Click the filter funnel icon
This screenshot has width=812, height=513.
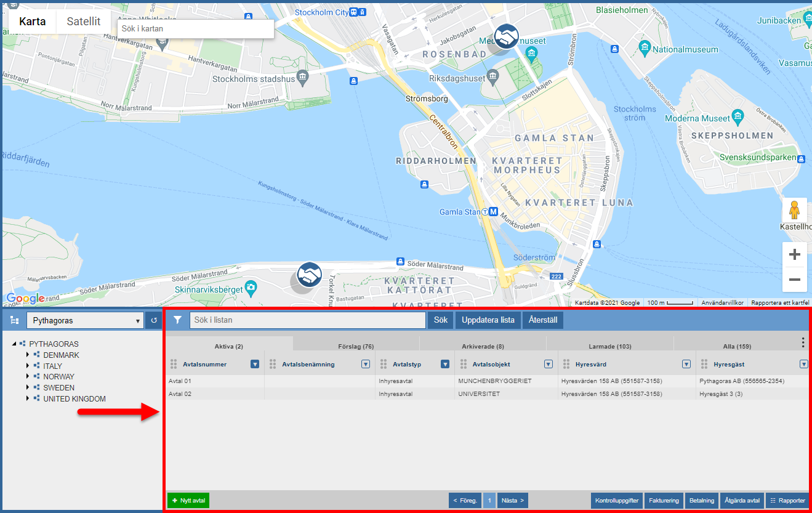(177, 320)
